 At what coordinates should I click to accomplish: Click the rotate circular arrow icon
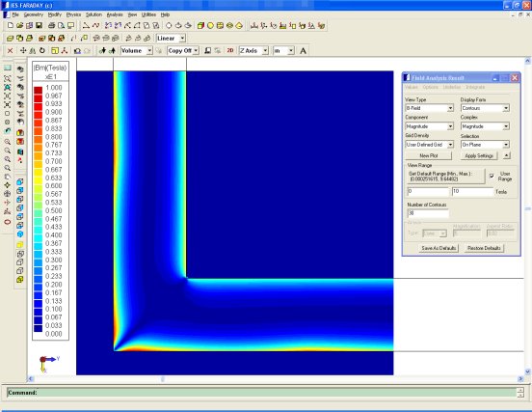pyautogui.click(x=42, y=50)
